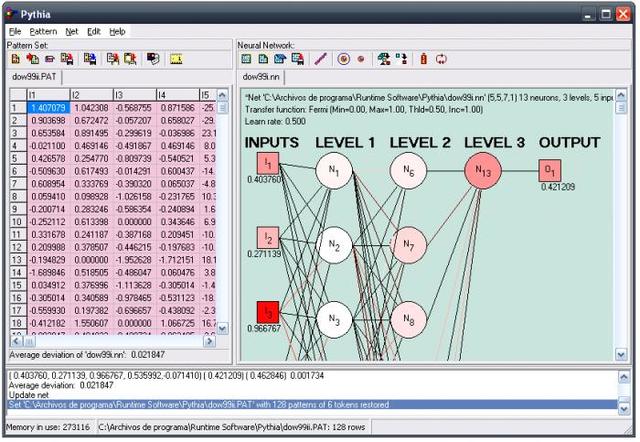This screenshot has width=640, height=442.
Task: Open the Help menu
Action: point(118,31)
